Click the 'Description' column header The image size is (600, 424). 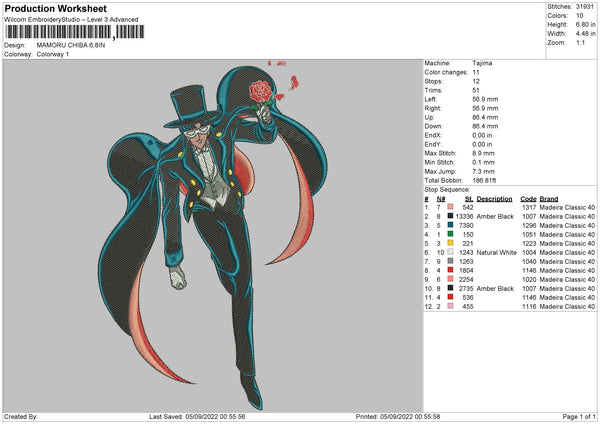(x=494, y=199)
